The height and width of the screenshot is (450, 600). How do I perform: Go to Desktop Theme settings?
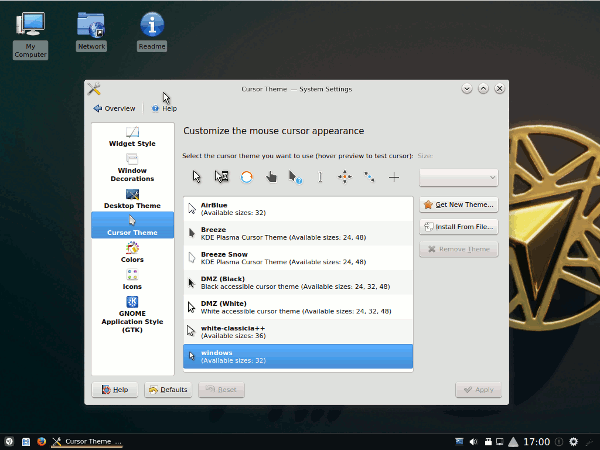pyautogui.click(x=132, y=198)
